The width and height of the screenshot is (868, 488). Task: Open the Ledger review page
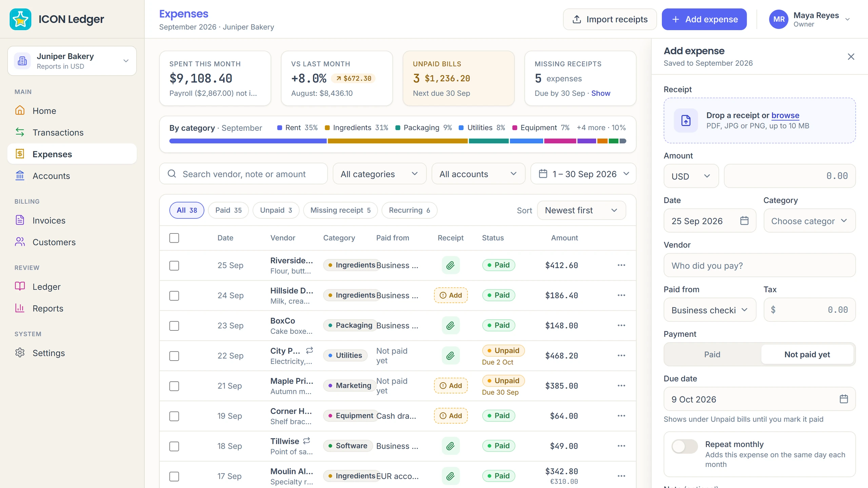click(x=72, y=287)
